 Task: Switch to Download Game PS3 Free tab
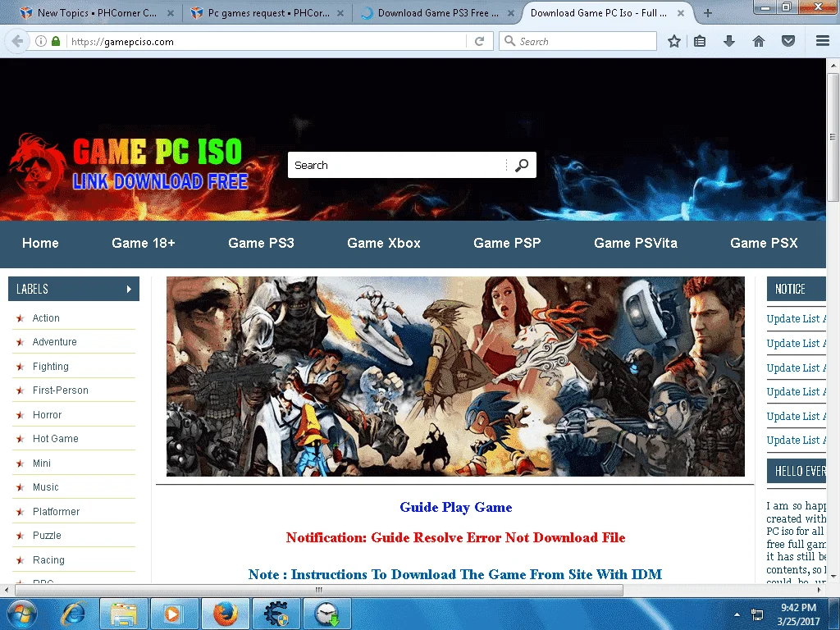pyautogui.click(x=438, y=13)
